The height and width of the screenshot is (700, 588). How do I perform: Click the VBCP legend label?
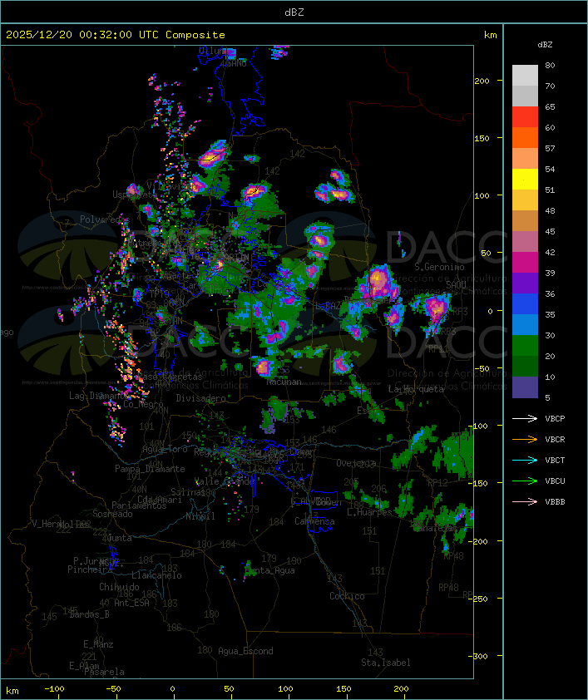(555, 419)
